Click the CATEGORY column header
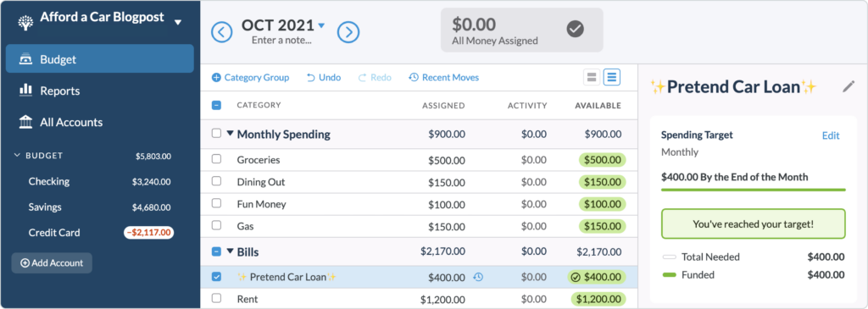Viewport: 868px width, 309px height. 259,105
